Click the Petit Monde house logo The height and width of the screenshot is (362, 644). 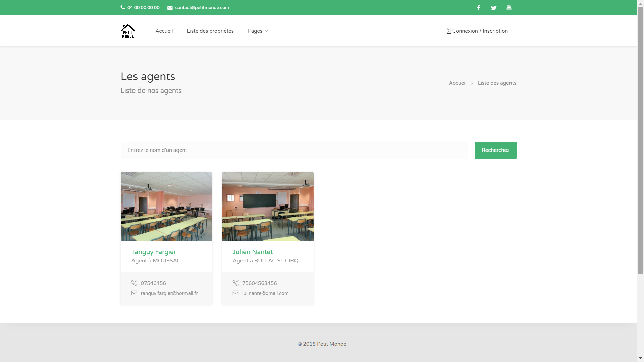click(128, 31)
